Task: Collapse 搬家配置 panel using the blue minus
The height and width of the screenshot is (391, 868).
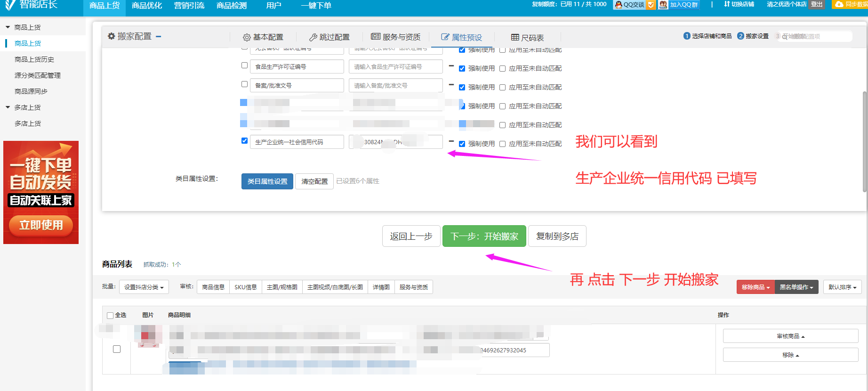Action: click(159, 36)
